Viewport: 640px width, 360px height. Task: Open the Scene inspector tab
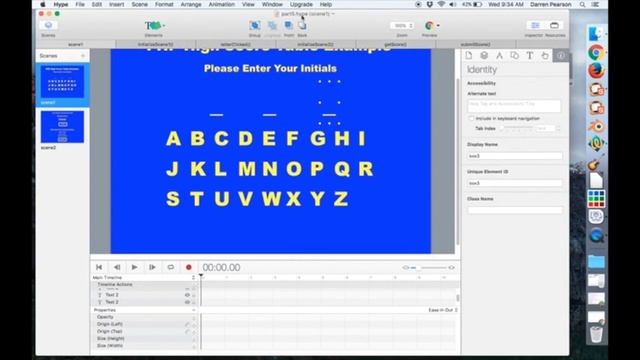tap(484, 56)
